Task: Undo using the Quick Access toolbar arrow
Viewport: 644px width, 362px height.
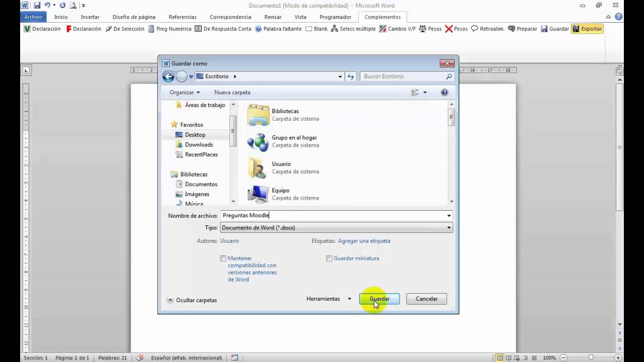Action: pos(47,6)
